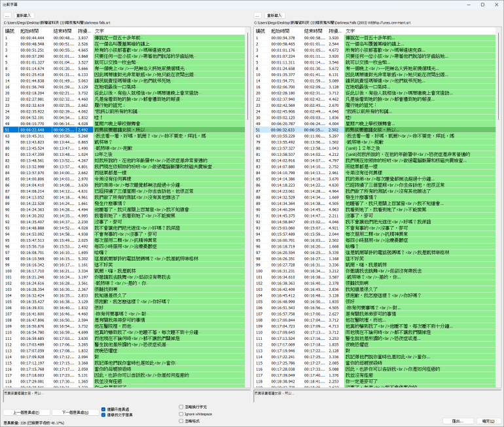The height and width of the screenshot is (427, 504).
Task: Click the right pane 重新載入 reload button
Action: pyautogui.click(x=274, y=16)
